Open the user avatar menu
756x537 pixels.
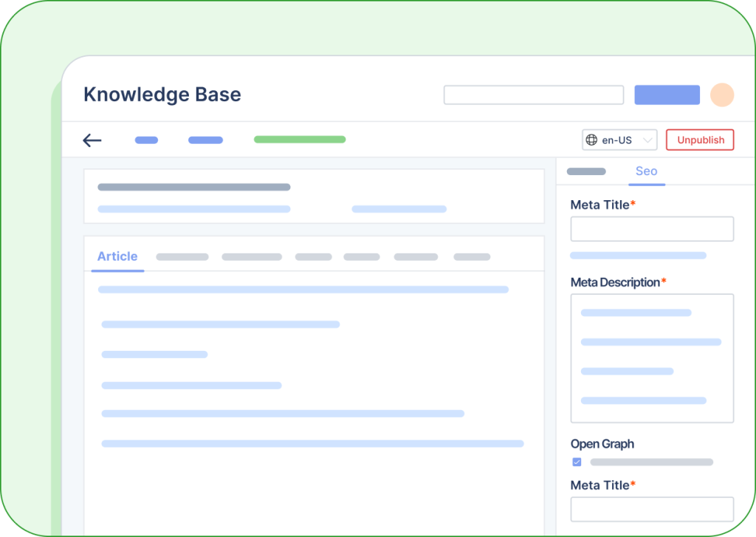(721, 95)
